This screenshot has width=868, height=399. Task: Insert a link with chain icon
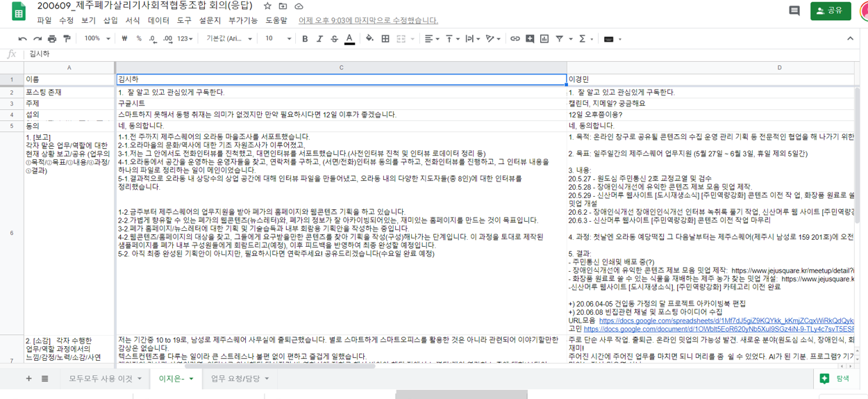click(515, 39)
